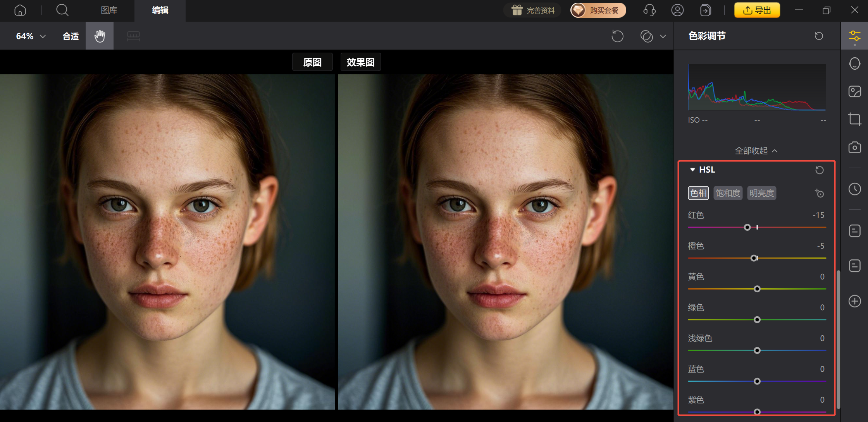Switch HSL mode to 明亮度
This screenshot has height=422, width=868.
[761, 193]
